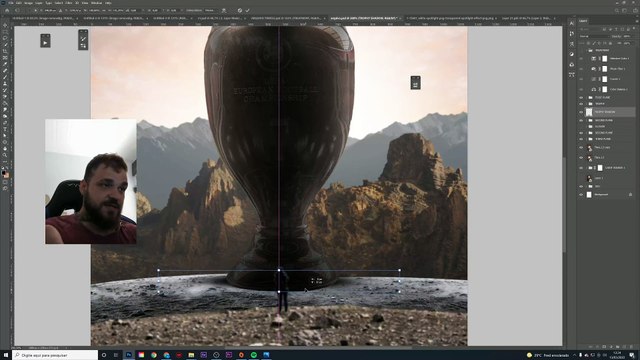Select the Eraser tool
640x360 pixels.
[x=5, y=96]
